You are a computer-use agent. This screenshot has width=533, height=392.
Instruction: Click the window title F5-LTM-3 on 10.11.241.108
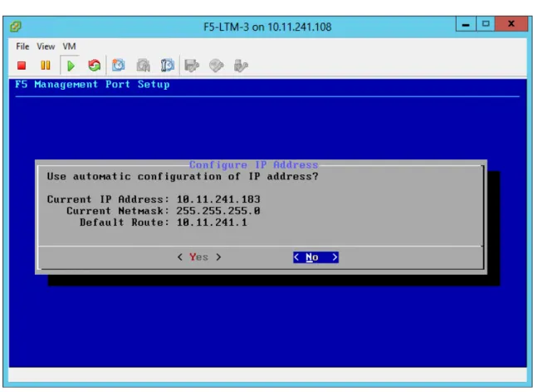(267, 27)
